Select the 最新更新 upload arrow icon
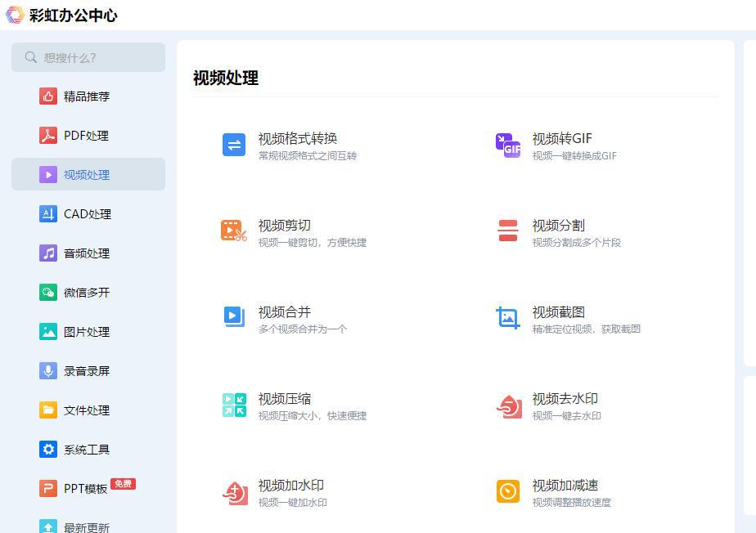The width and height of the screenshot is (756, 533). pyautogui.click(x=48, y=526)
